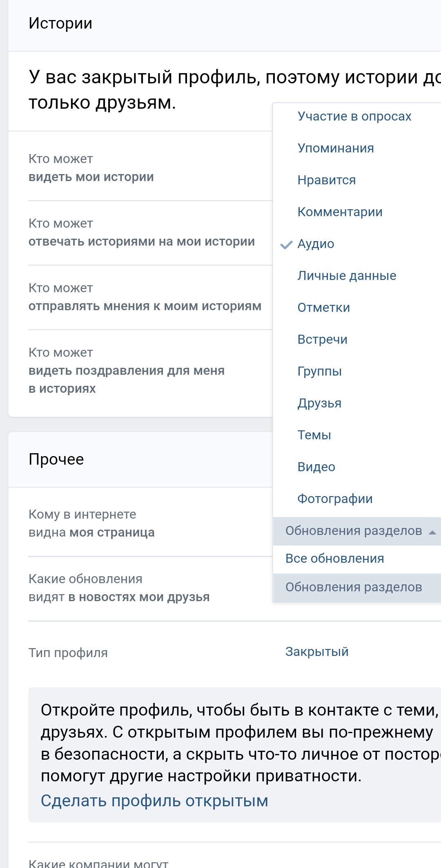Image resolution: width=441 pixels, height=868 pixels.
Task: Click the checkmark icon beside Аудио
Action: [286, 245]
